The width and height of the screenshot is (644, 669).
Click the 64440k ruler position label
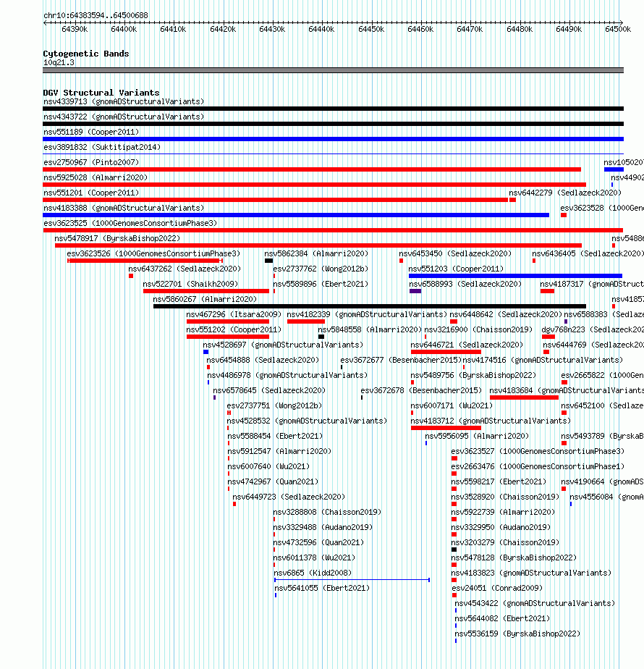(321, 30)
